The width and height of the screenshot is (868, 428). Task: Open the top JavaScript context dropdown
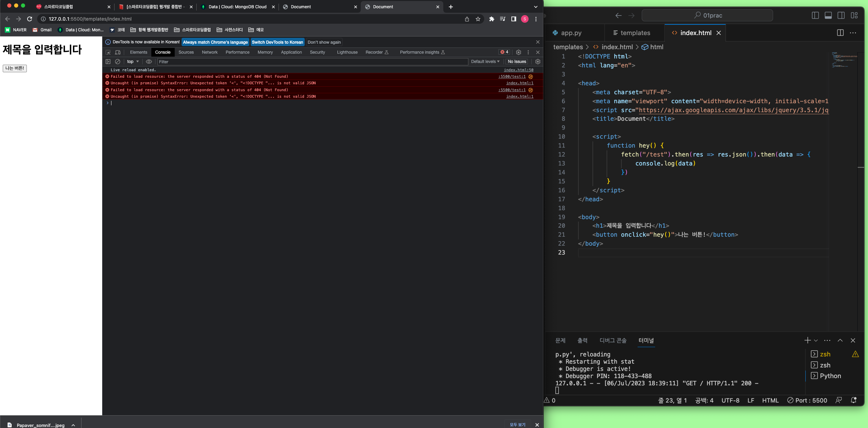(133, 62)
